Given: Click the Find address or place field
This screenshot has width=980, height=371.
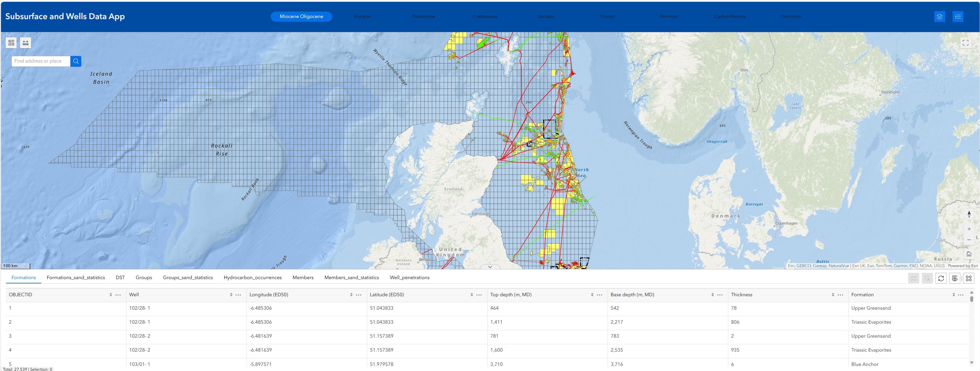Looking at the screenshot, I should pos(41,61).
